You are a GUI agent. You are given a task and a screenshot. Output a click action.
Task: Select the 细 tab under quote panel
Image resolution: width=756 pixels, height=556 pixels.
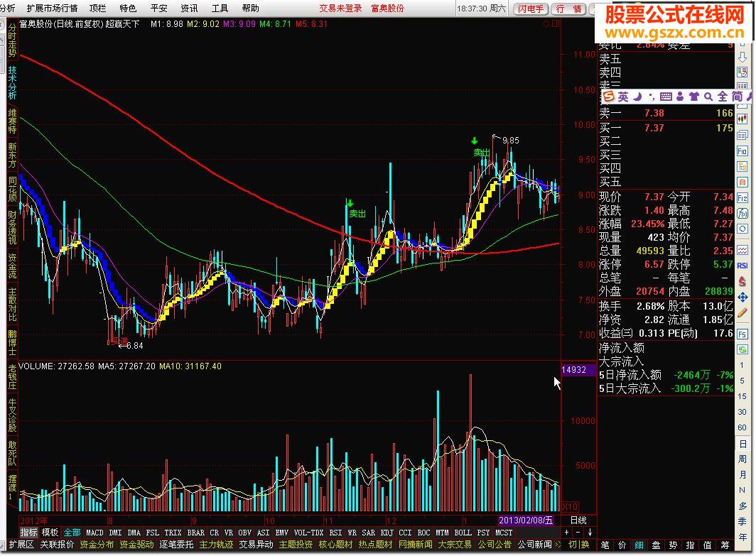[x=639, y=545]
